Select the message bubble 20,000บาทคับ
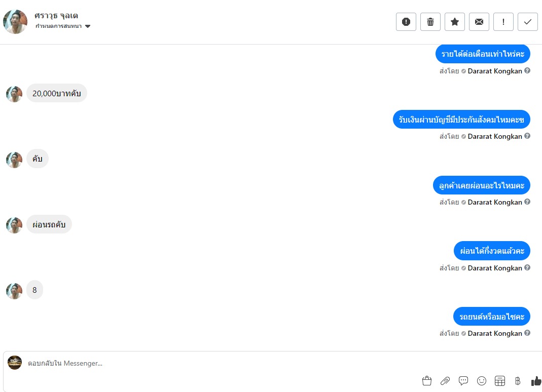This screenshot has width=542, height=392. coord(57,93)
